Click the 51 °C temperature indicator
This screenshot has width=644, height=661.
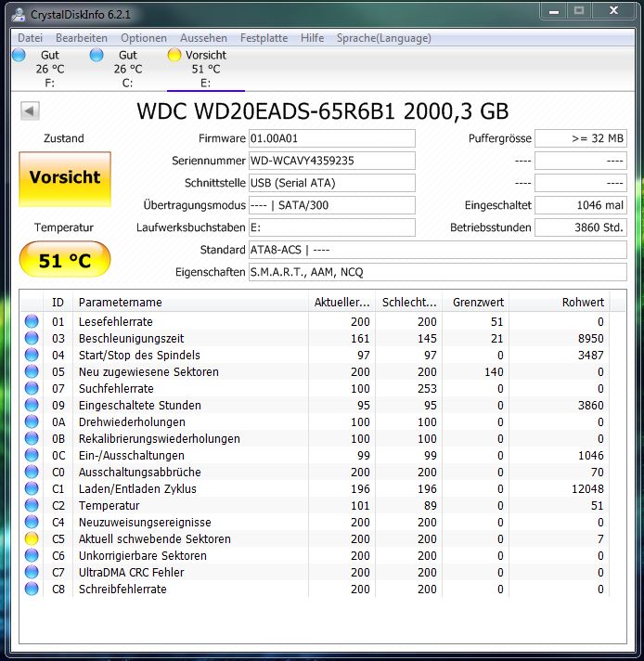click(65, 259)
